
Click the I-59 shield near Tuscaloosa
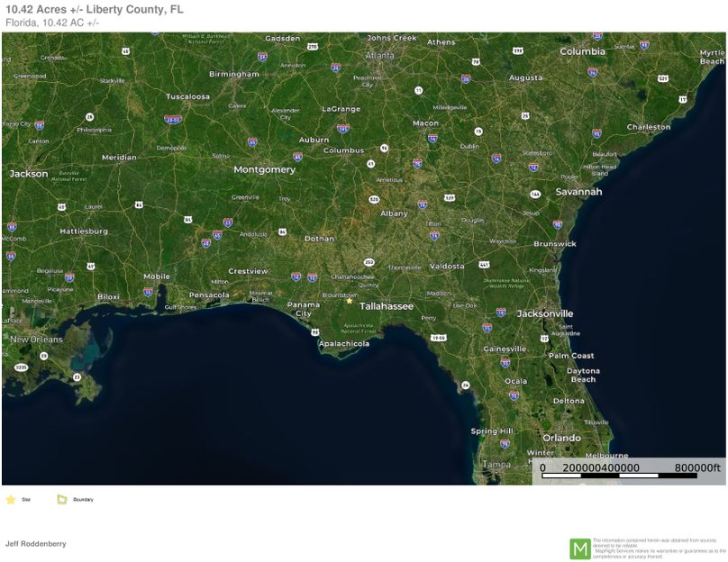pos(171,119)
